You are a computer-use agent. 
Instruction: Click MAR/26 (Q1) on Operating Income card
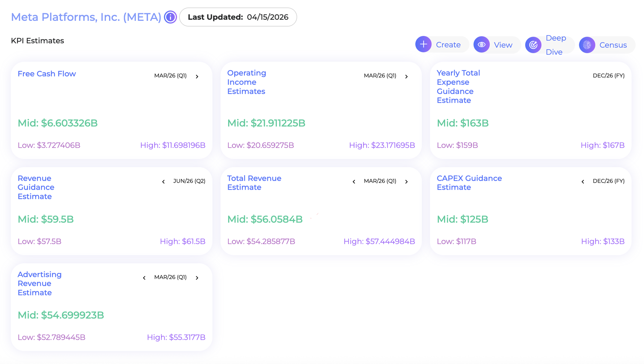380,76
